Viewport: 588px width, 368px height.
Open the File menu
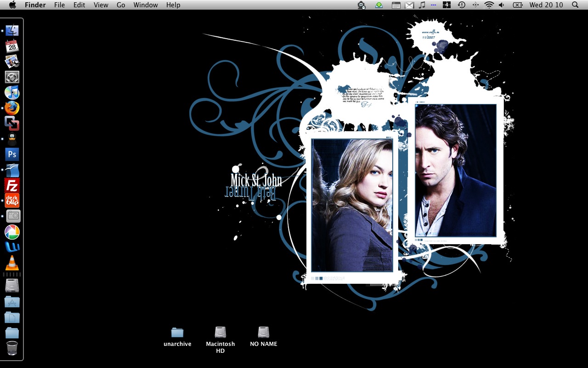[59, 5]
